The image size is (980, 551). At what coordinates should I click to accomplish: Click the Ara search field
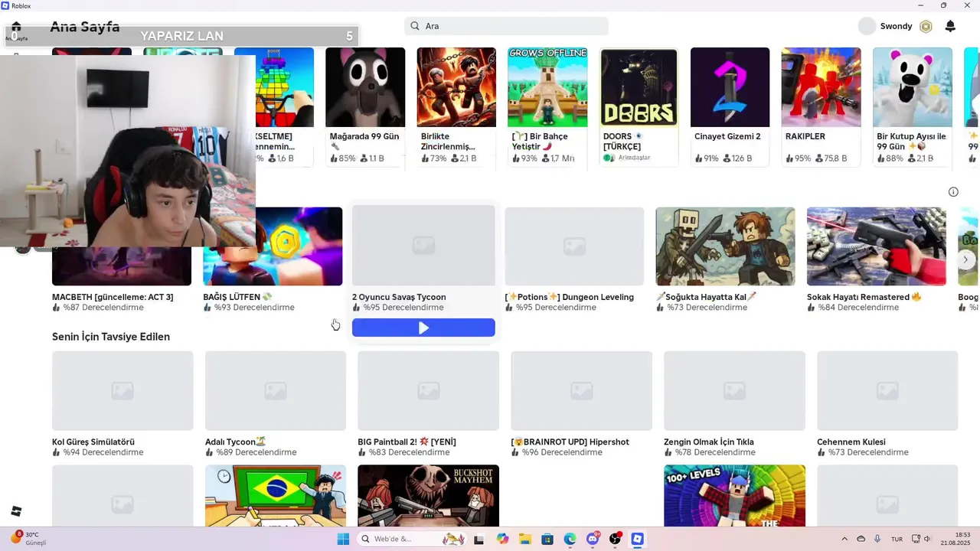coord(506,26)
